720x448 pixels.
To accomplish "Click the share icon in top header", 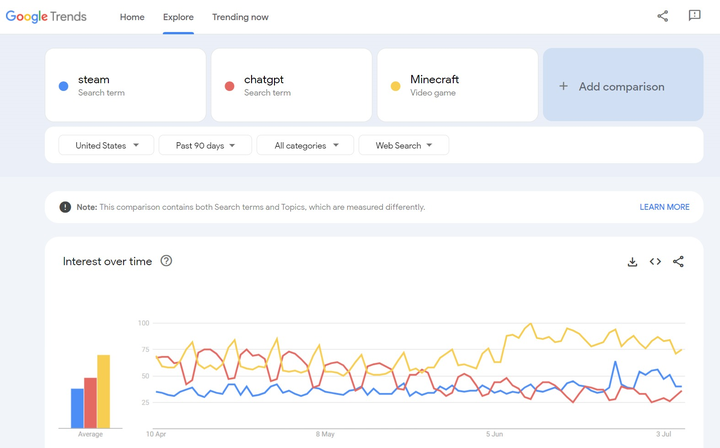I will pos(662,17).
